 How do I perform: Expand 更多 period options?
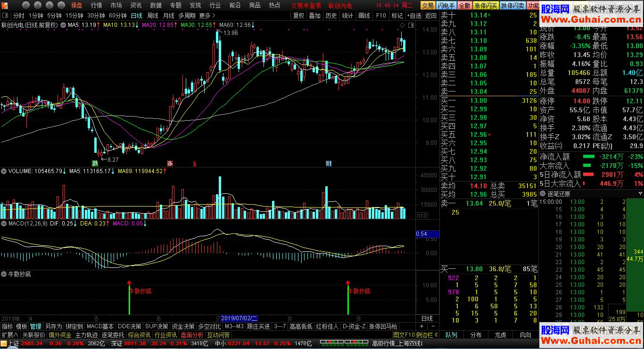[x=207, y=15]
